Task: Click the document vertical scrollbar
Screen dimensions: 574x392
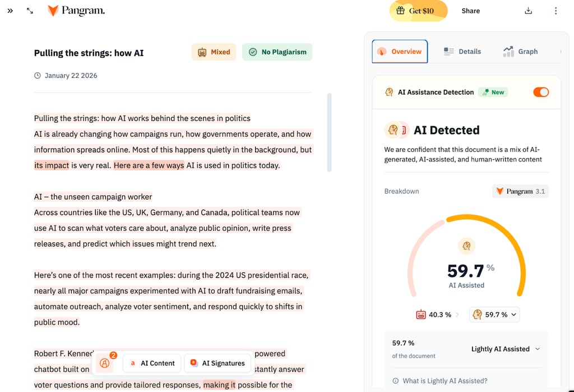Action: (x=329, y=132)
